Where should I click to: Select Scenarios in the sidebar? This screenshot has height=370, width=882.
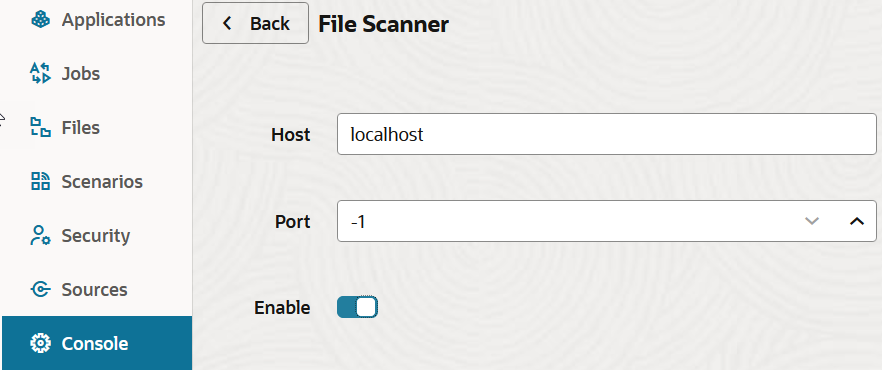[97, 182]
